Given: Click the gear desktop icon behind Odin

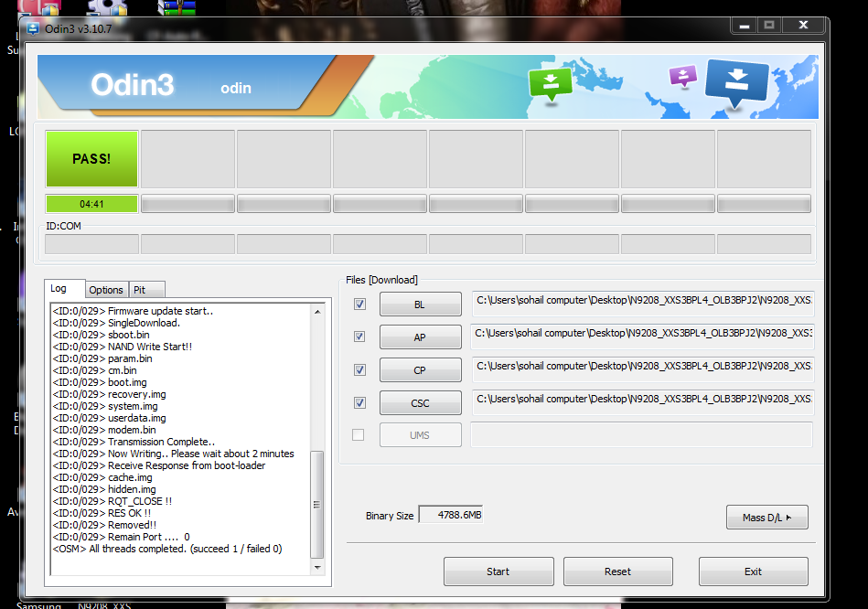Looking at the screenshot, I should (x=107, y=7).
